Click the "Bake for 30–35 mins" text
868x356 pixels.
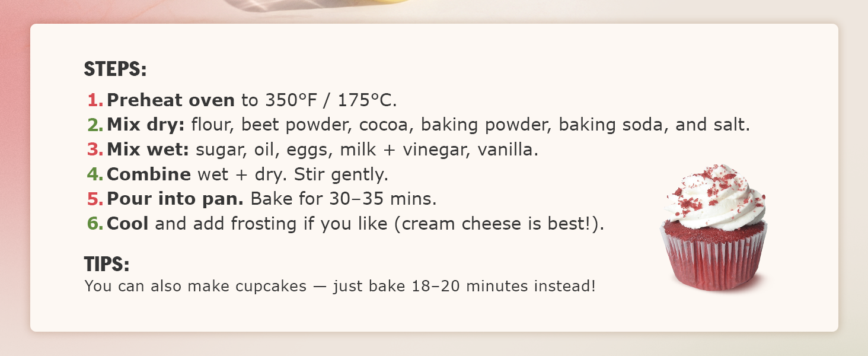(x=343, y=199)
